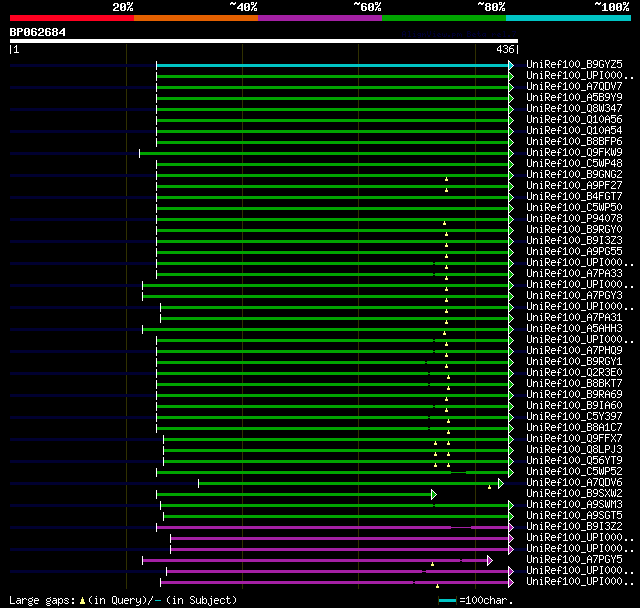Select the UniRef100_A7PGY5 label
This screenshot has width=640, height=608.
click(574, 560)
